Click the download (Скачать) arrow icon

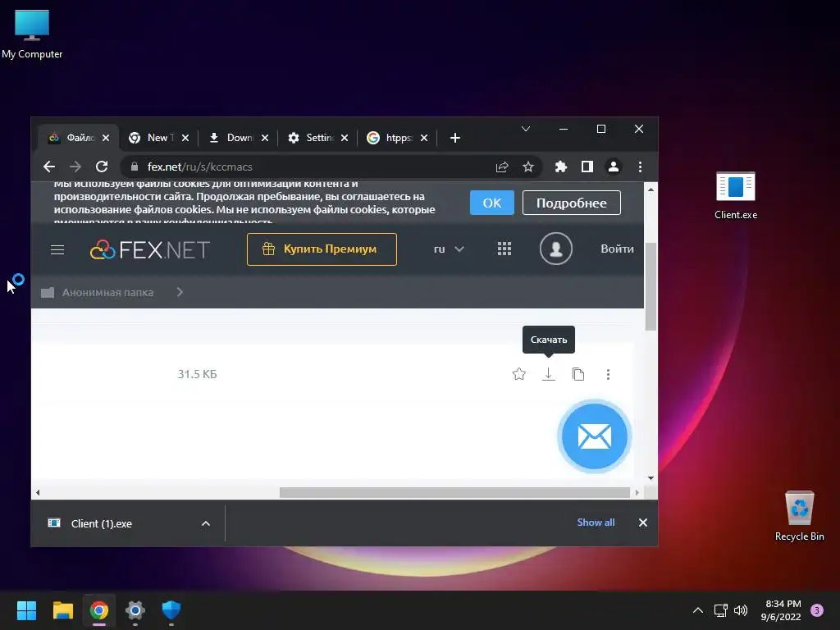[548, 374]
